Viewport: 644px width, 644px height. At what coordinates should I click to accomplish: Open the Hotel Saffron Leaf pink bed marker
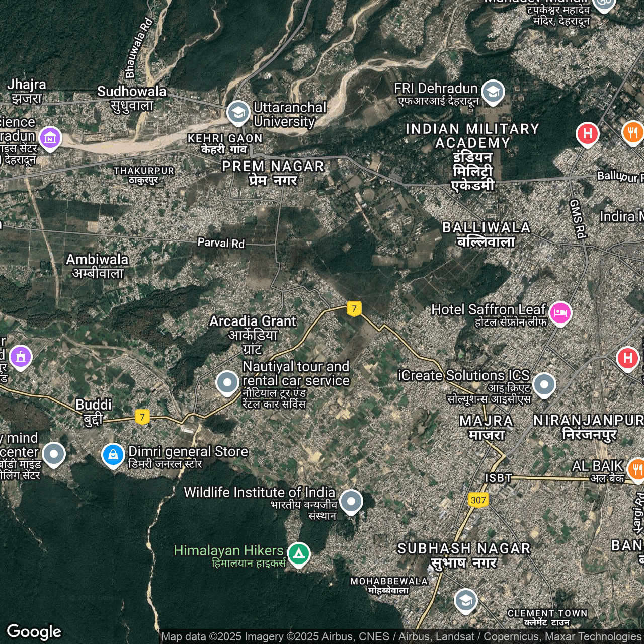(560, 313)
